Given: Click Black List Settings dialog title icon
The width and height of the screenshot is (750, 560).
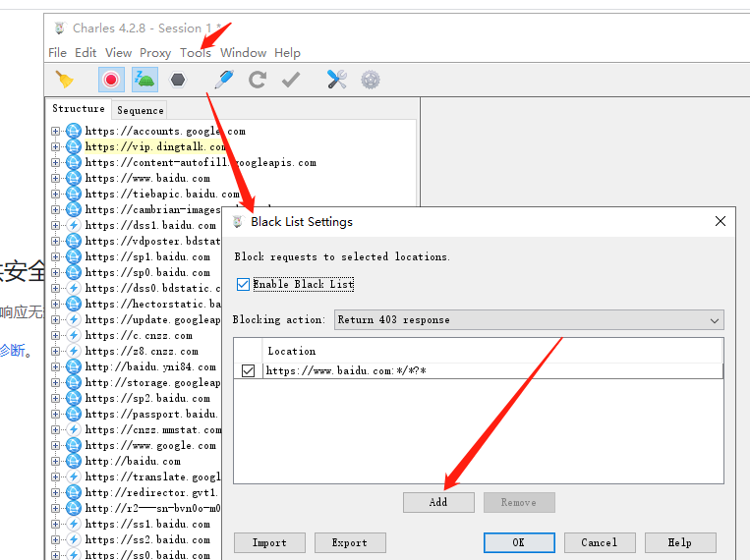Looking at the screenshot, I should coord(238,221).
